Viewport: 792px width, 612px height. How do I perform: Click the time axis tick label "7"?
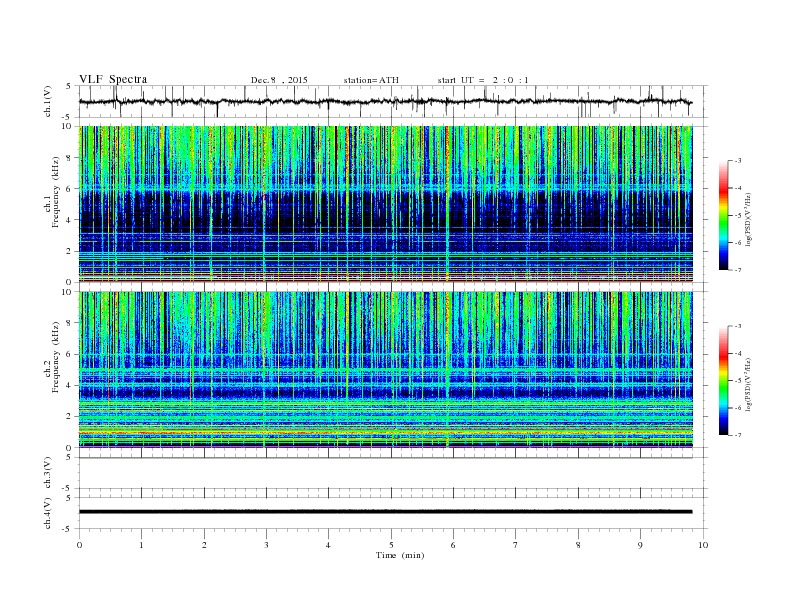(516, 545)
